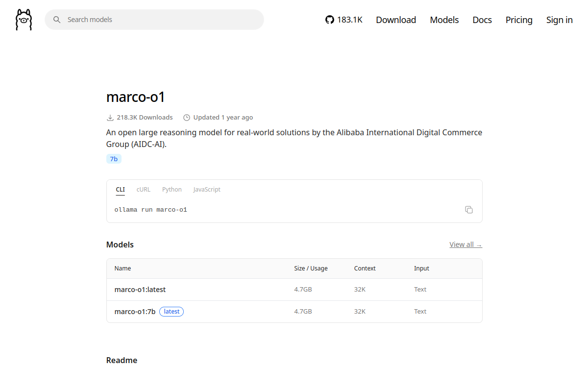
Task: Switch to the Python tab
Action: [172, 190]
